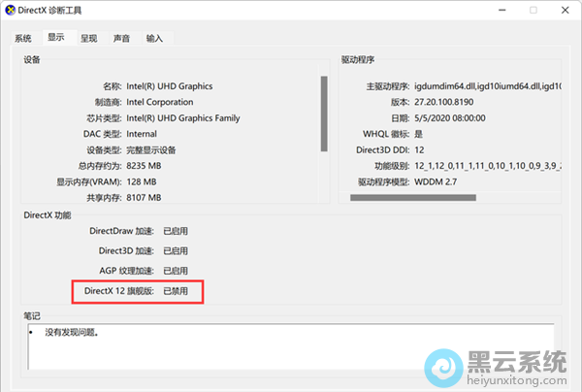The height and width of the screenshot is (392, 582).
Task: Open the 呈现 tab
Action: [x=88, y=39]
